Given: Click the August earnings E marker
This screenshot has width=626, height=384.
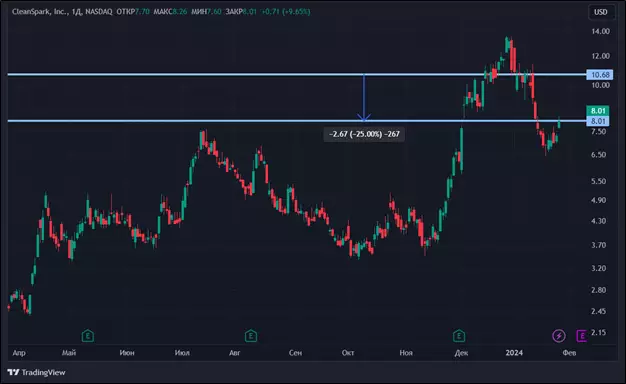Looking at the screenshot, I should (x=251, y=336).
